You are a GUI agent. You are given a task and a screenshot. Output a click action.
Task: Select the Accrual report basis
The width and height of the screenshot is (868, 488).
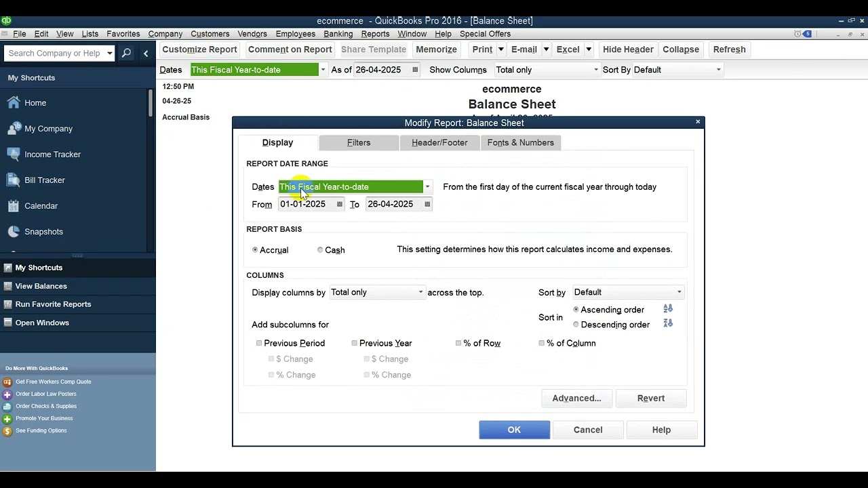point(255,250)
